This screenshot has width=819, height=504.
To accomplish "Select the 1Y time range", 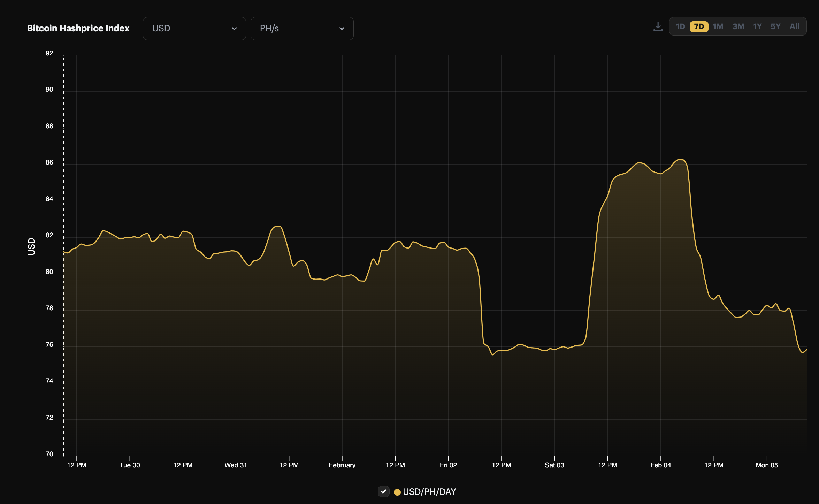I will coord(757,26).
